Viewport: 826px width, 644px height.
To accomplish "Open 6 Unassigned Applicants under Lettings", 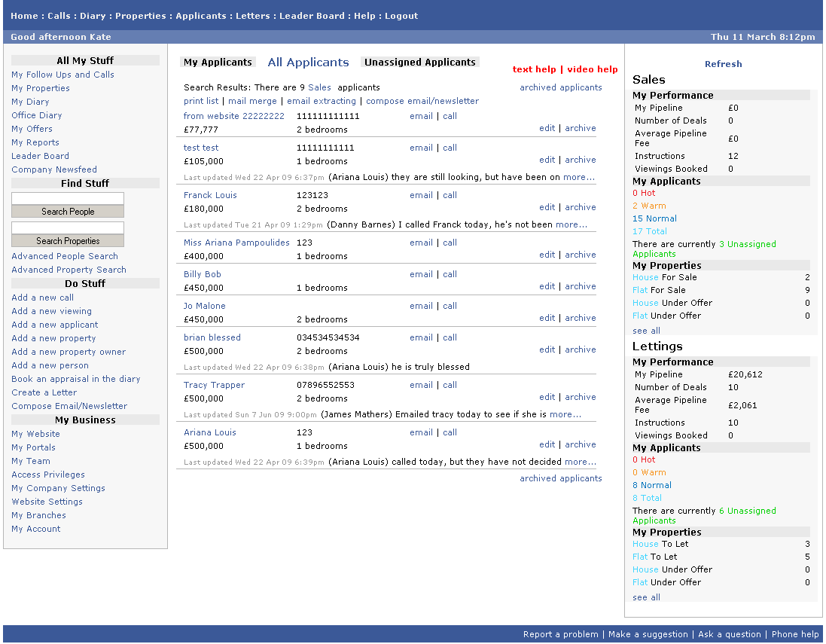I will point(704,516).
